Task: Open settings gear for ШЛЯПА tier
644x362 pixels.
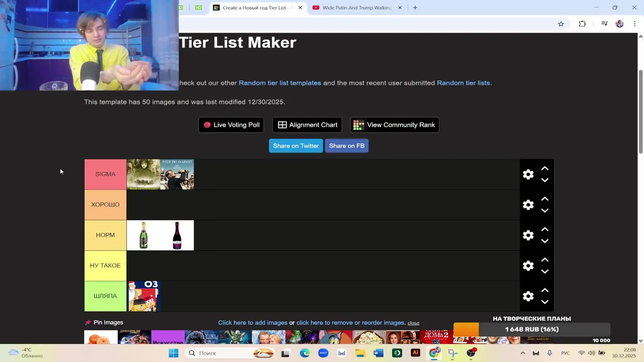Action: (x=528, y=297)
